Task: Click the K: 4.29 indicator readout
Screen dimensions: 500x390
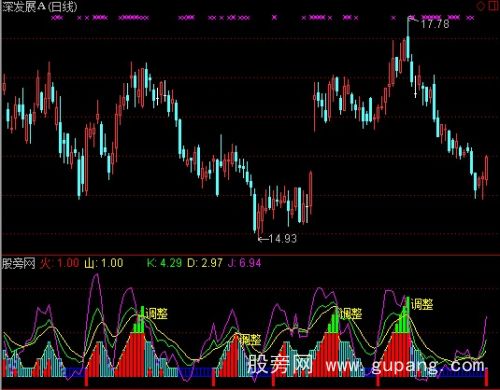Action: pos(164,263)
